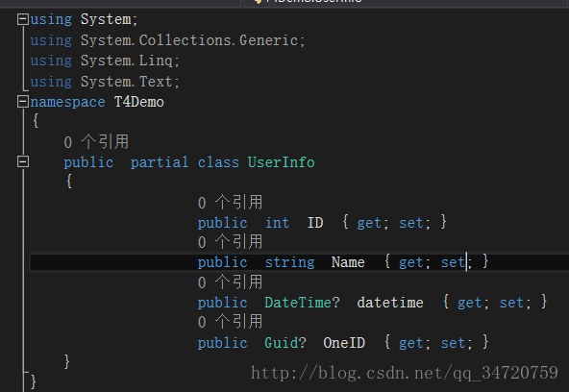Open references link above datetime property
Viewport: 569px width, 392px height.
click(x=230, y=282)
